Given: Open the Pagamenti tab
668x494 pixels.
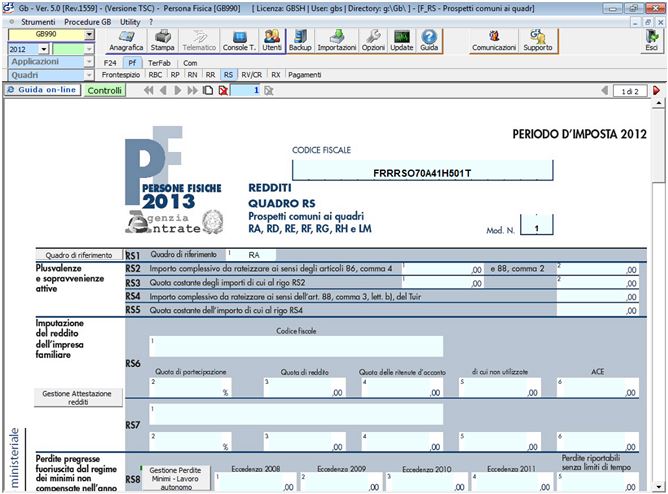Looking at the screenshot, I should (x=305, y=75).
